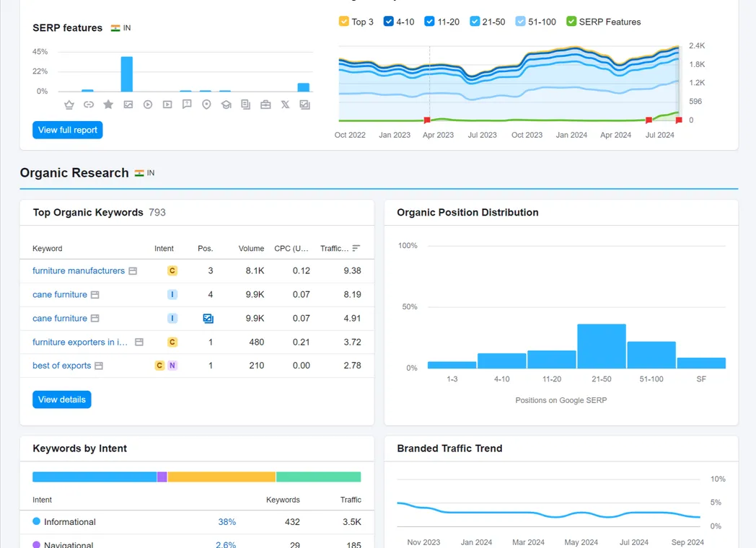
Task: Select the local pin SERP feature icon
Action: [206, 105]
